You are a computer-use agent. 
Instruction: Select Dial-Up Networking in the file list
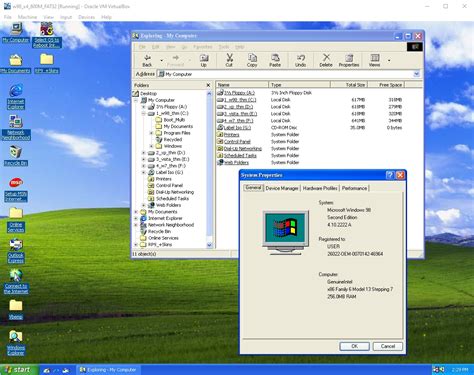(x=239, y=149)
